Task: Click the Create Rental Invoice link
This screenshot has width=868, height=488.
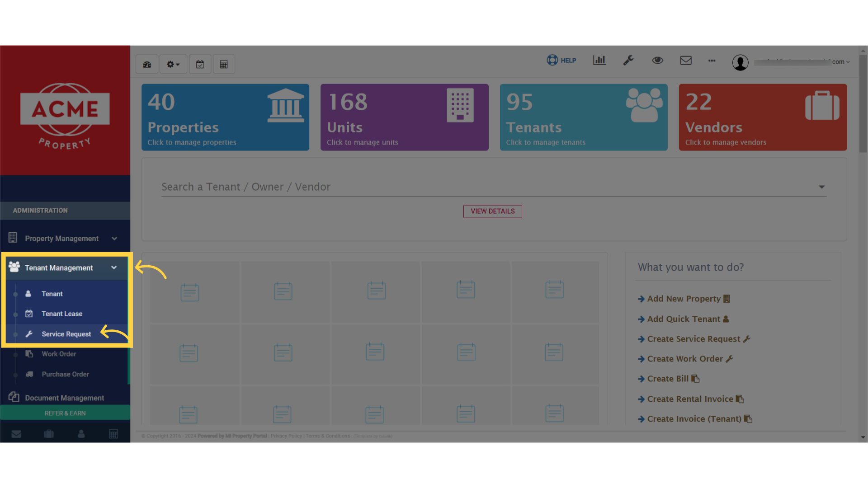Action: tap(690, 399)
